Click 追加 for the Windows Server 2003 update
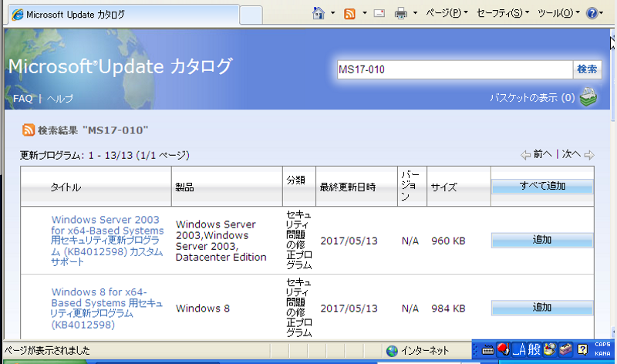Screen dimensions: 617x364 [x=542, y=240]
